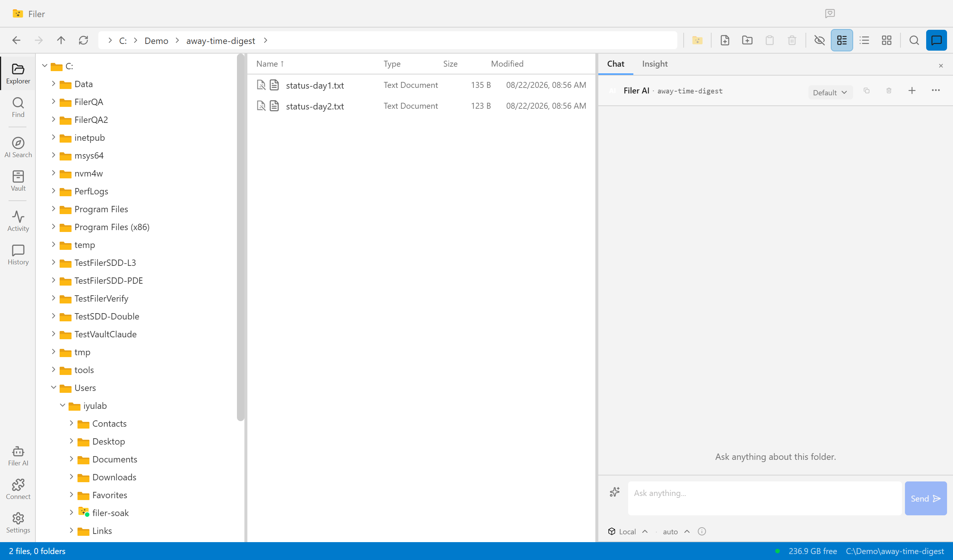Open chat more options ellipsis
Screen dimensions: 953x560
click(x=936, y=91)
